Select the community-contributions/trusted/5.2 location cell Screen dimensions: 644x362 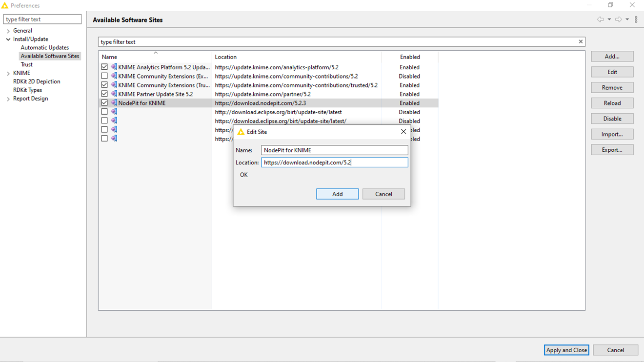pos(296,85)
